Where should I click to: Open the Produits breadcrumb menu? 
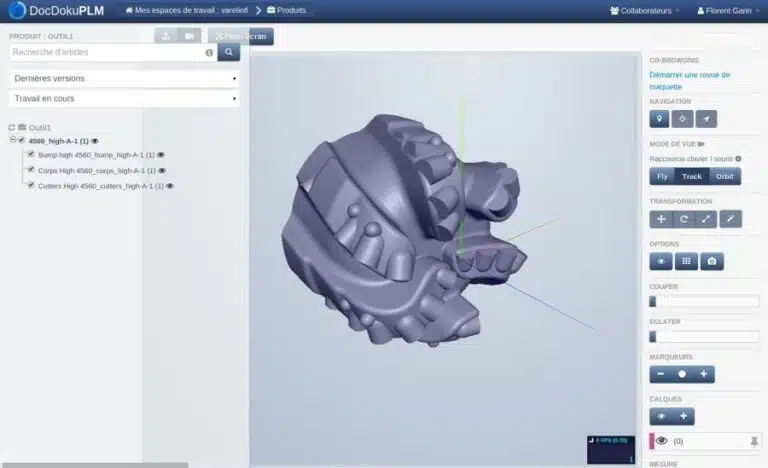tap(286, 10)
